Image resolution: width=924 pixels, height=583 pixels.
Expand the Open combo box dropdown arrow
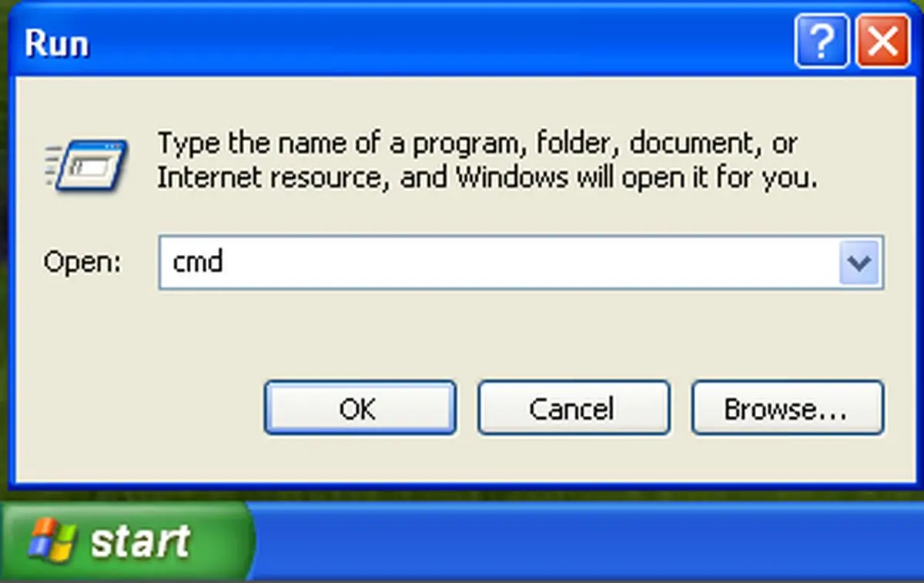[x=859, y=263]
